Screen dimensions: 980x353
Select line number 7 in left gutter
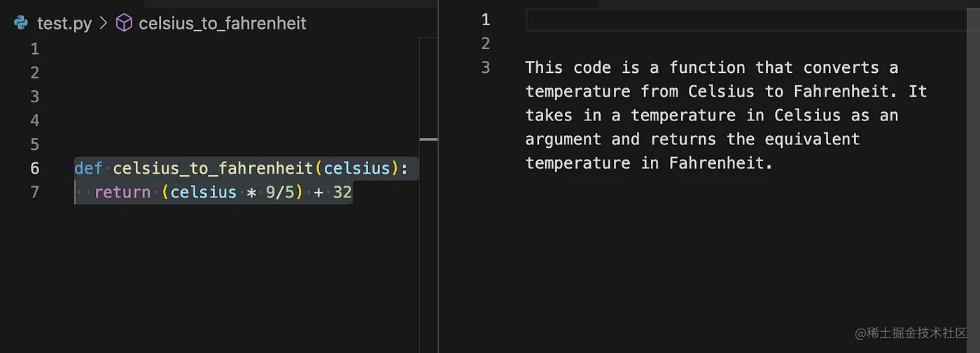point(35,192)
